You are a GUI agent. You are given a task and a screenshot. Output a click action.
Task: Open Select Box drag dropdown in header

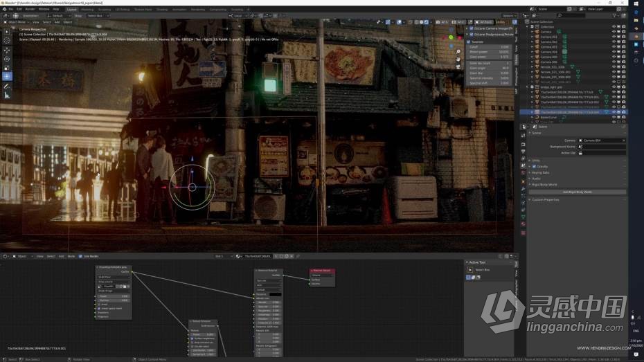pyautogui.click(x=97, y=16)
